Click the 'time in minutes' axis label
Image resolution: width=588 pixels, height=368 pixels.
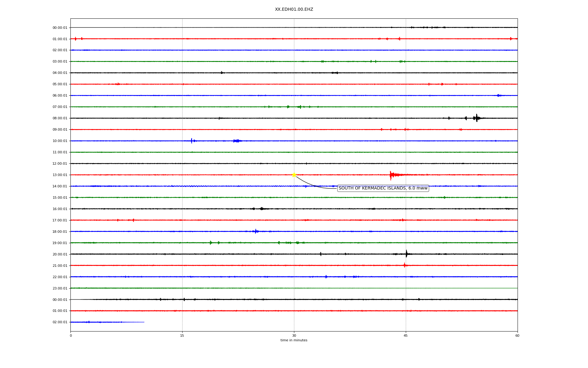click(x=294, y=340)
